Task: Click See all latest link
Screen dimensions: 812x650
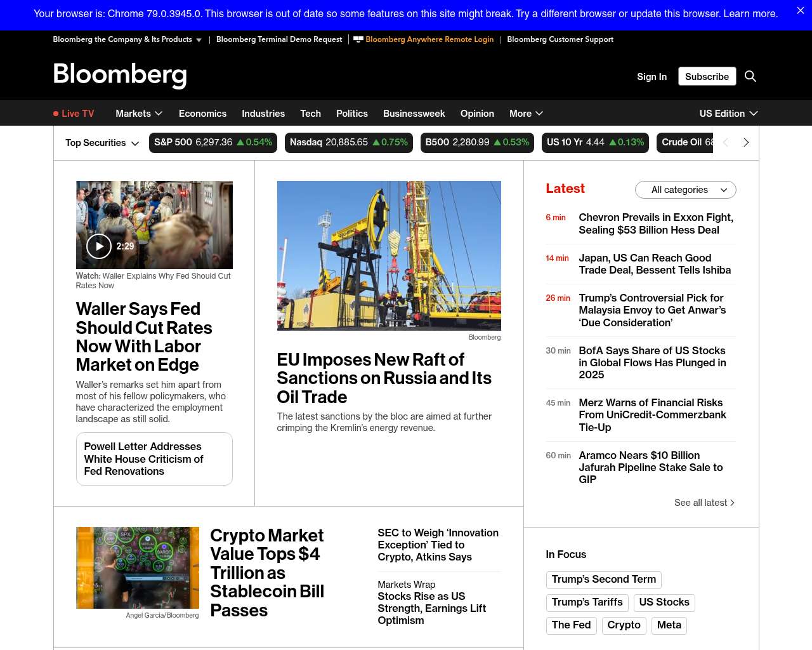Action: pyautogui.click(x=704, y=503)
